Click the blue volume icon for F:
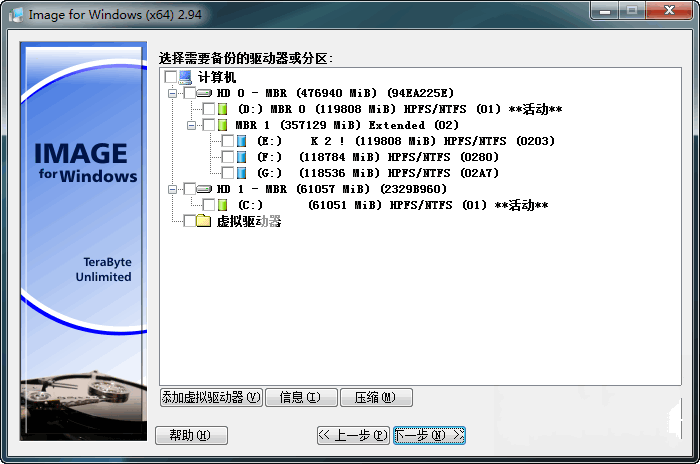The height and width of the screenshot is (464, 700). click(242, 157)
